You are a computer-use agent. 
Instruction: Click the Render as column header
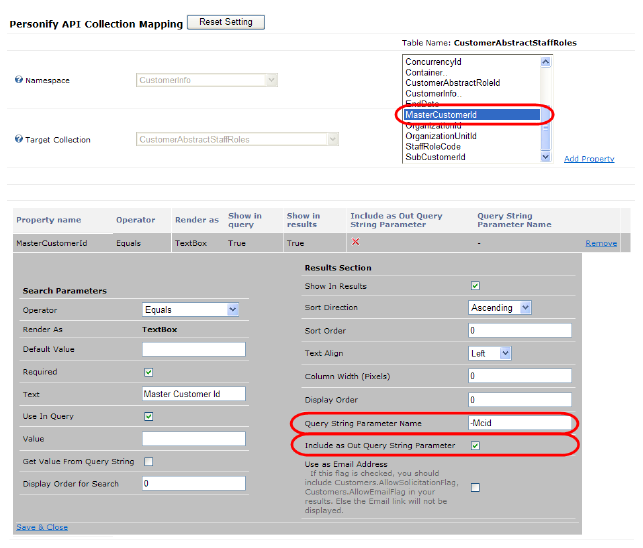pyautogui.click(x=197, y=220)
